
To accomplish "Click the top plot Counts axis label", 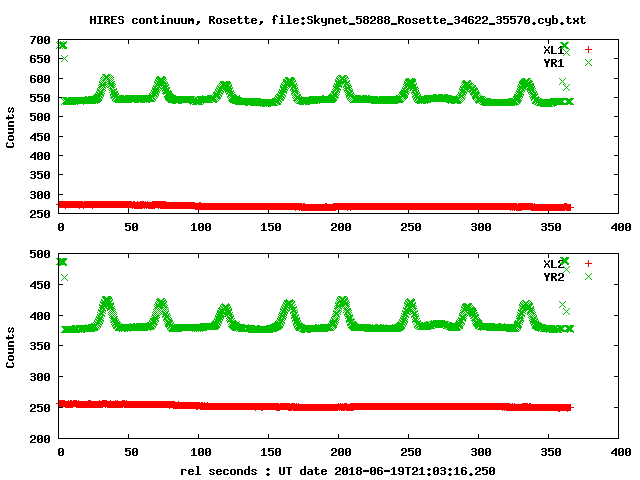I will (x=10, y=127).
